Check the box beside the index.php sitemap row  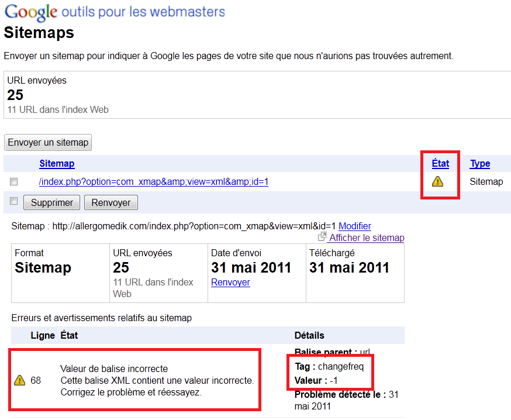13,182
